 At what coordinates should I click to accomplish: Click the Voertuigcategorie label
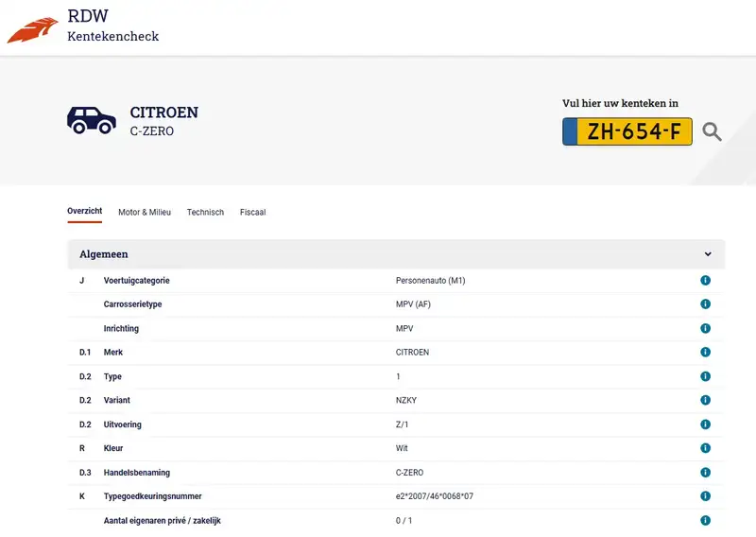click(136, 281)
